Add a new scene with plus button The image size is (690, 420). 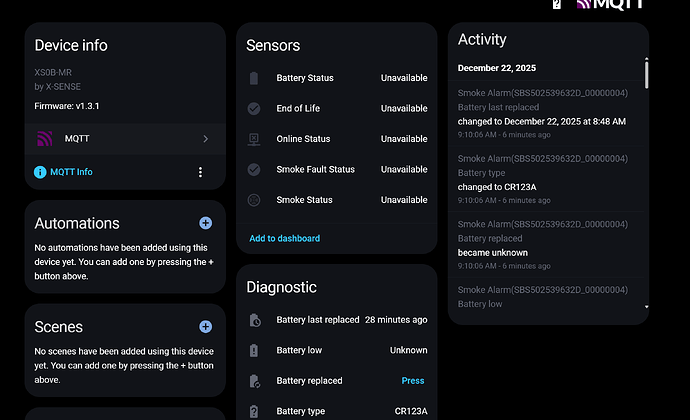pos(205,327)
